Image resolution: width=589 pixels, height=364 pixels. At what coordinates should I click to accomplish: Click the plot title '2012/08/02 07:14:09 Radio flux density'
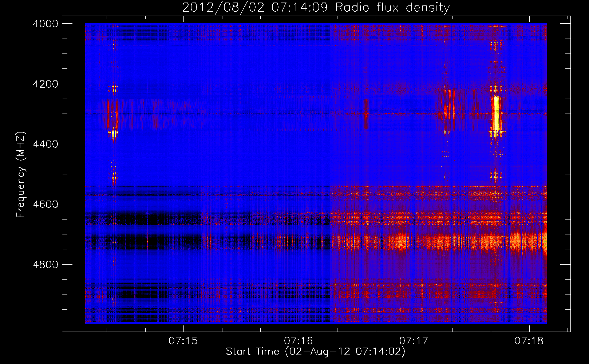coord(316,8)
